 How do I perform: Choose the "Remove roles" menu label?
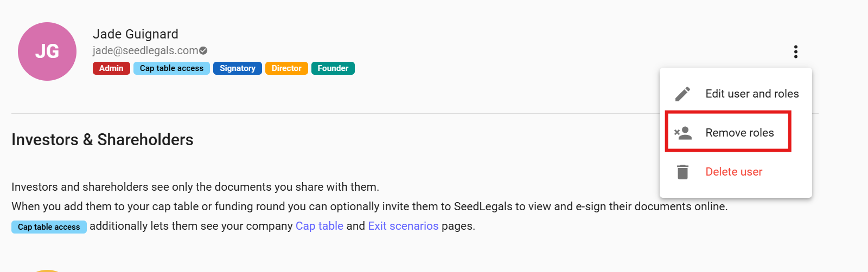(739, 133)
